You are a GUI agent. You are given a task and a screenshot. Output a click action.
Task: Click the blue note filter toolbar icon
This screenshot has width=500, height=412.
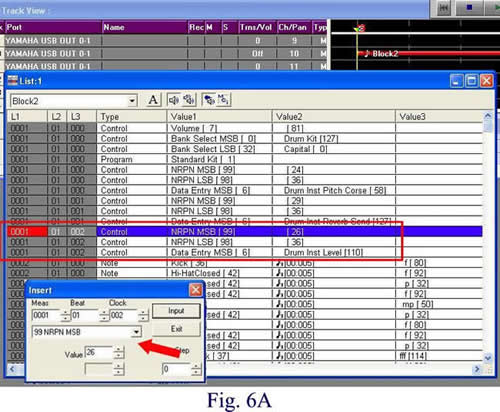click(209, 100)
